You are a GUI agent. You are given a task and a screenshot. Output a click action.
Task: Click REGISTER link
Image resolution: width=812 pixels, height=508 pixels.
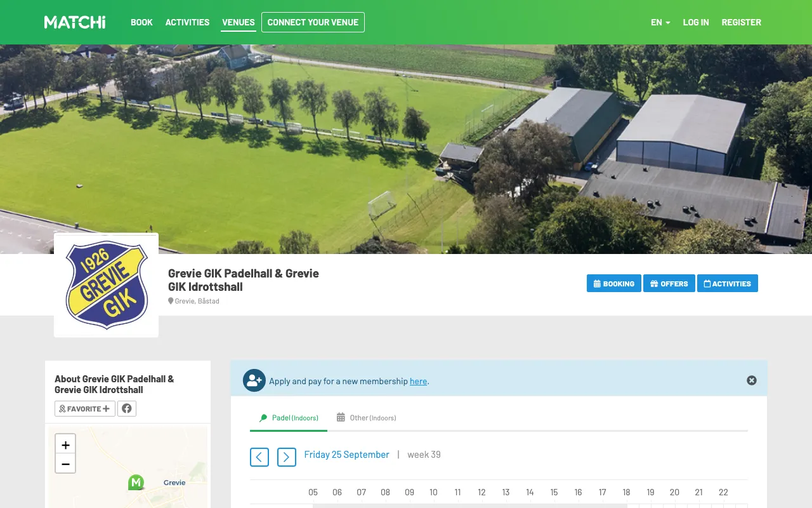(x=741, y=22)
